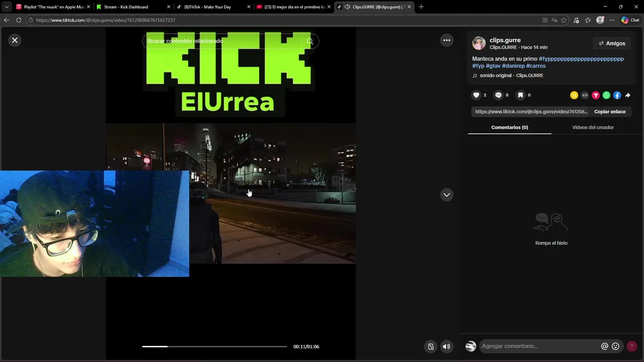Post comment with red send button
Image resolution: width=644 pixels, height=362 pixels.
[x=631, y=346]
